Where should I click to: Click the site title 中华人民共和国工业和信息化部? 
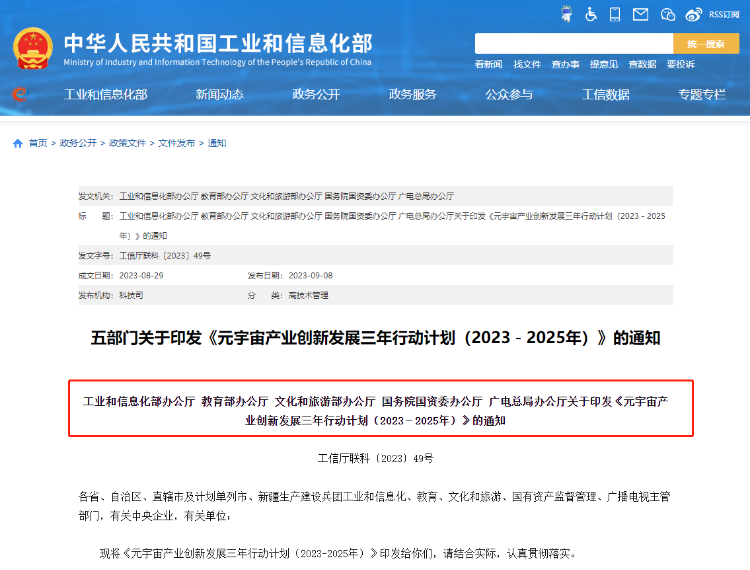tap(218, 44)
